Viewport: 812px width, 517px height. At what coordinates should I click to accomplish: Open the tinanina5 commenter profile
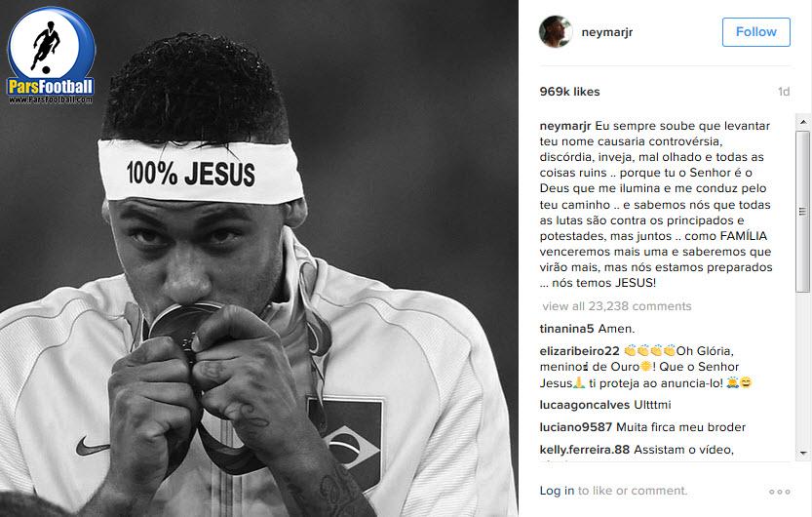566,329
